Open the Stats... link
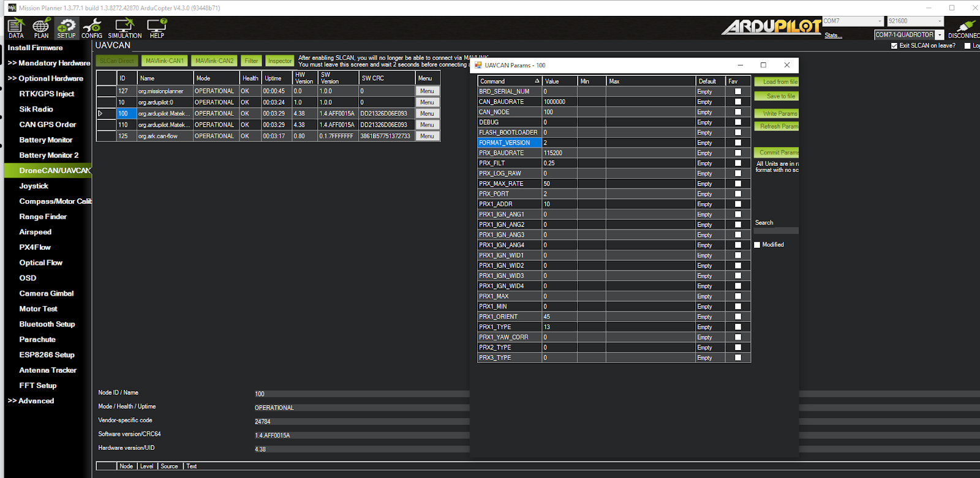This screenshot has height=478, width=980. point(833,35)
